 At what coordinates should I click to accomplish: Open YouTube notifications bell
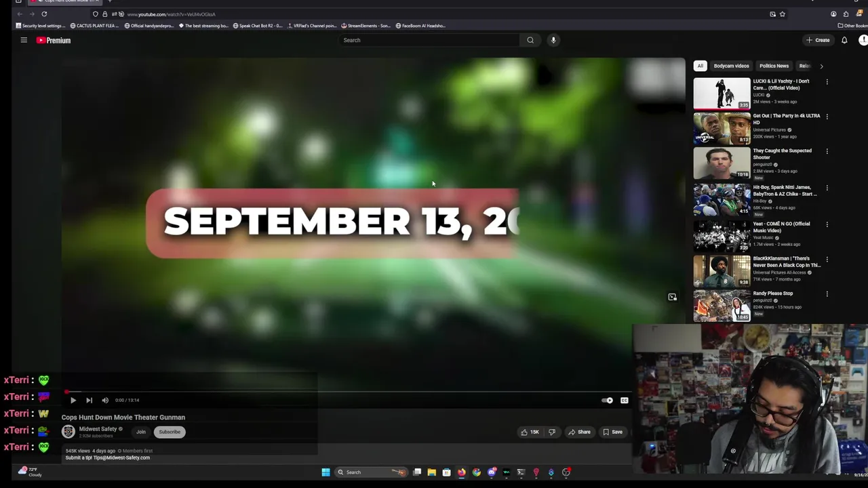coord(844,40)
